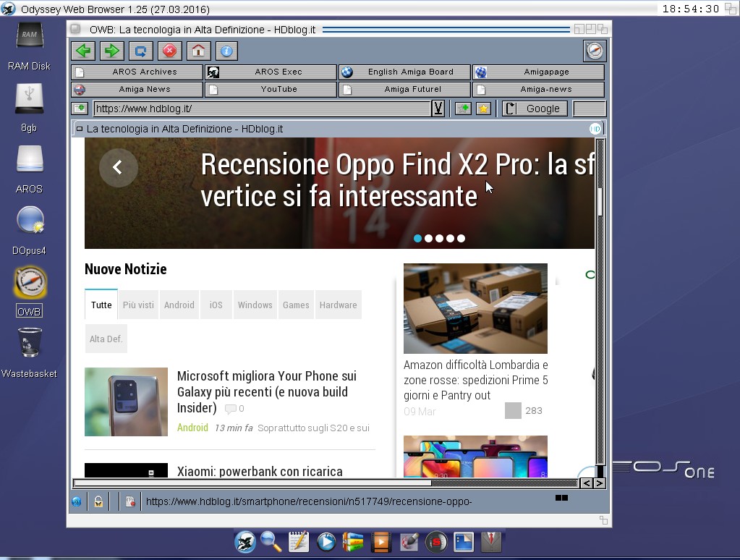Click the padlock icon in status bar
Screen dimensions: 740x560
98,501
